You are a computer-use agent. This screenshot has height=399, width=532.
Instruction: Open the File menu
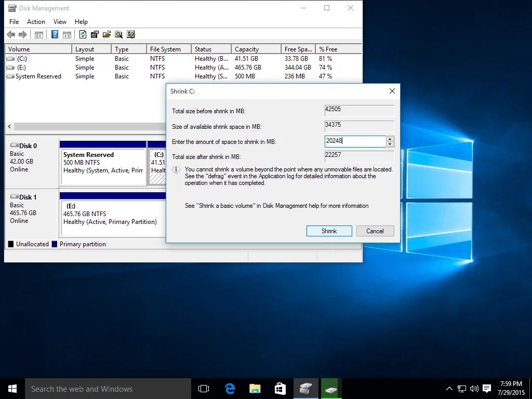pyautogui.click(x=14, y=22)
